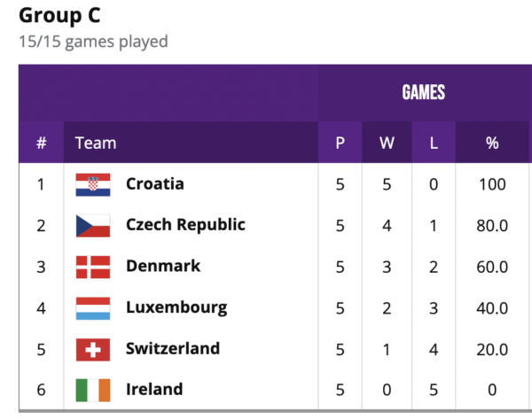Click the Switzerland flag icon
Image resolution: width=532 pixels, height=419 pixels.
pyautogui.click(x=93, y=349)
